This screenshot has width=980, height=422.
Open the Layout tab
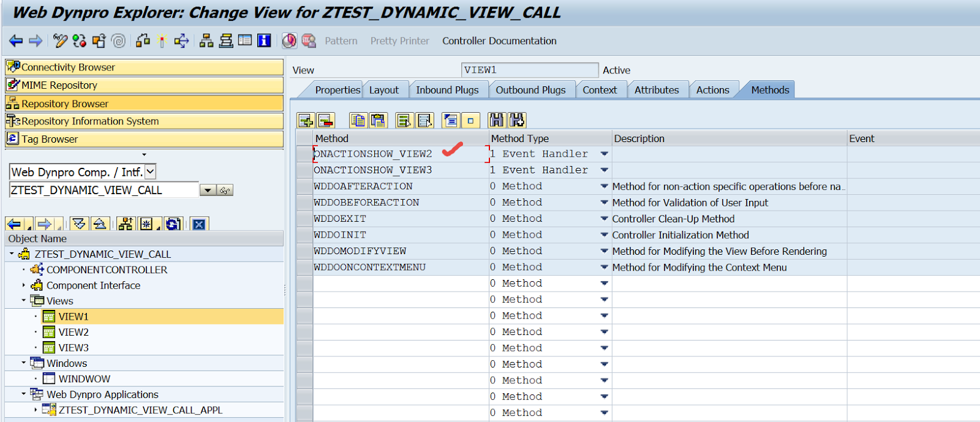383,90
